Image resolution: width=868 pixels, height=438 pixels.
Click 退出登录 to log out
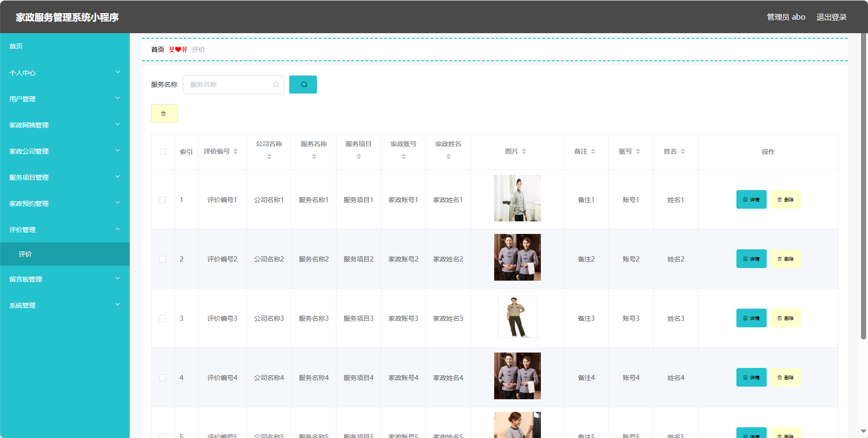click(831, 17)
